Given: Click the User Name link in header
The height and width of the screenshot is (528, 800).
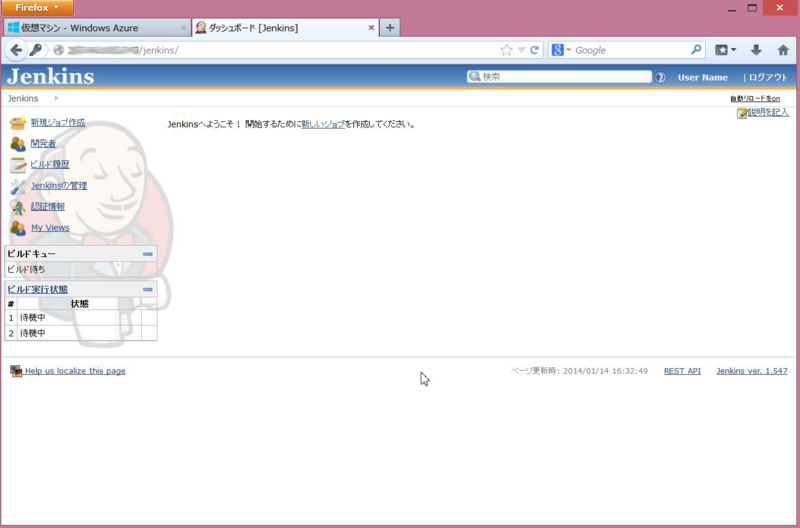Looking at the screenshot, I should 703,78.
